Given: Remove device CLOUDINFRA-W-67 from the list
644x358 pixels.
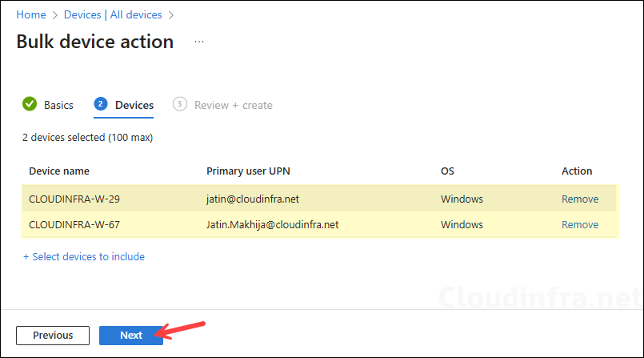Looking at the screenshot, I should coord(579,224).
